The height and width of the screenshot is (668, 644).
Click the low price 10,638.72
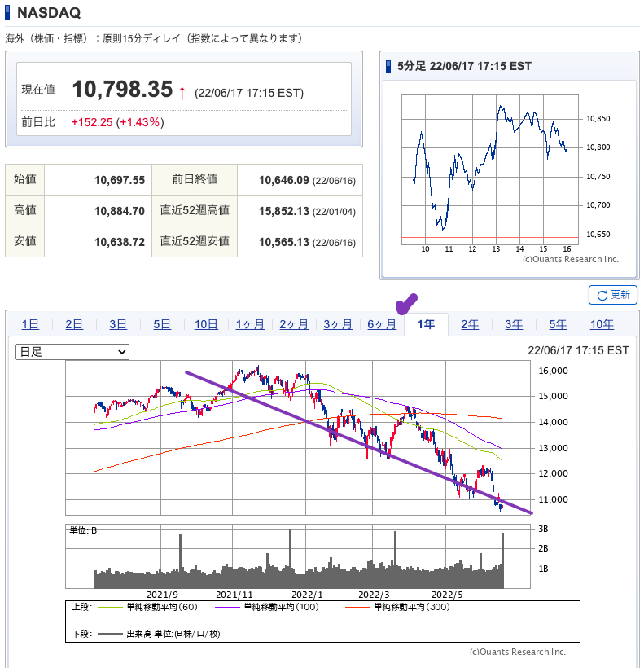pos(120,243)
